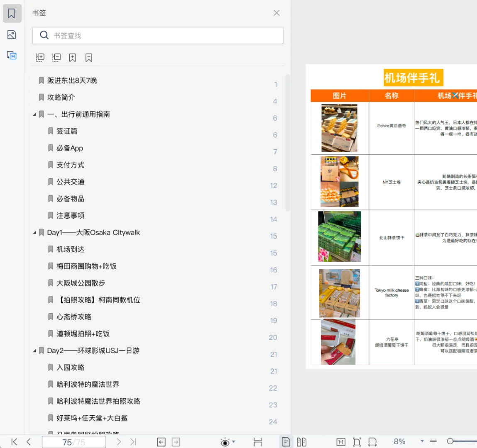Open the 梅田商圈购物+吃饭 bookmark
This screenshot has width=477, height=448.
(x=86, y=266)
